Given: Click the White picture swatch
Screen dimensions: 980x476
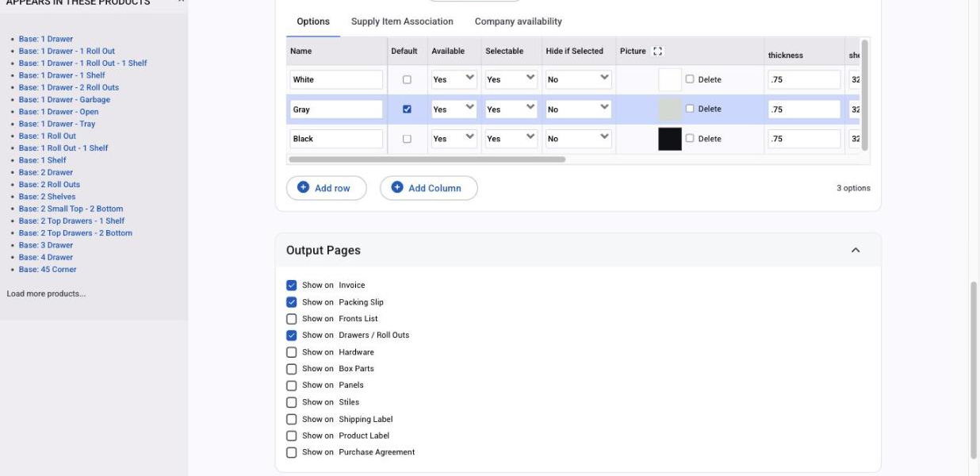Looking at the screenshot, I should [670, 79].
